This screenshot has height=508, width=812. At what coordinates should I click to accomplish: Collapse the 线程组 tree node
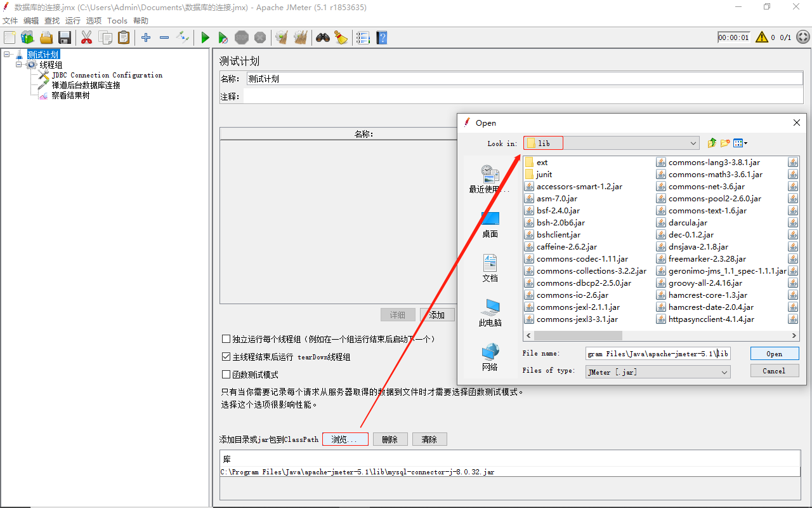click(19, 65)
